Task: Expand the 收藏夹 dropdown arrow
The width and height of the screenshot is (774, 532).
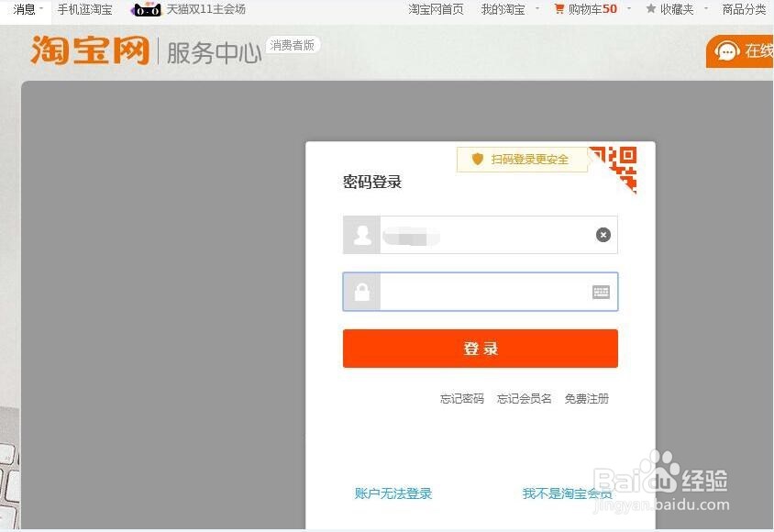Action: tap(705, 8)
